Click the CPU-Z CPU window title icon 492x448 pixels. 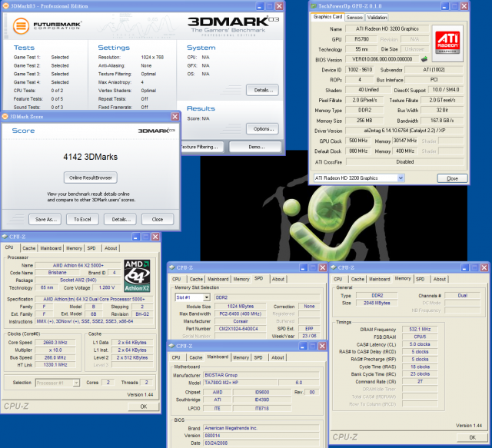(x=5, y=237)
